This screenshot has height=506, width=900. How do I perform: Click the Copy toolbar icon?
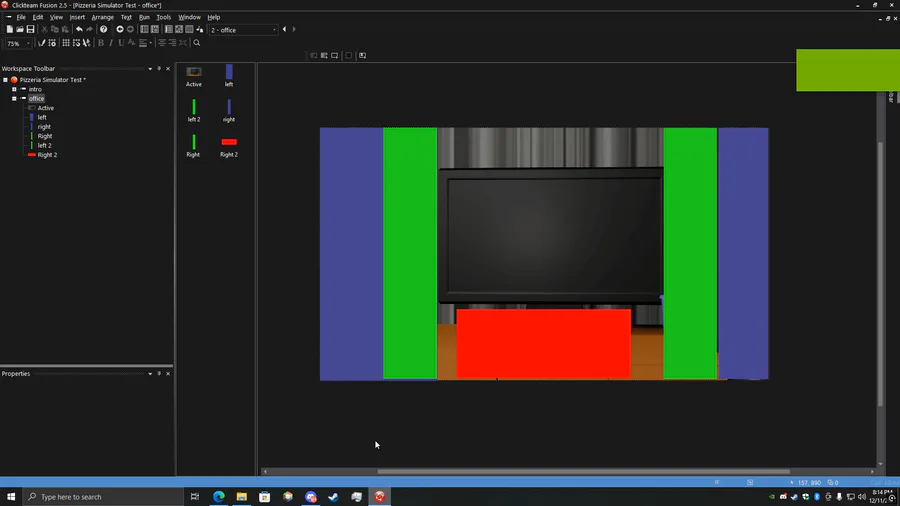(x=55, y=29)
